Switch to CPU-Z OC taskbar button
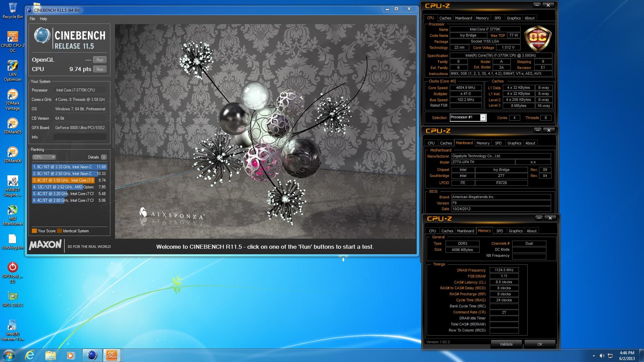This screenshot has height=362, width=644. tap(112, 355)
